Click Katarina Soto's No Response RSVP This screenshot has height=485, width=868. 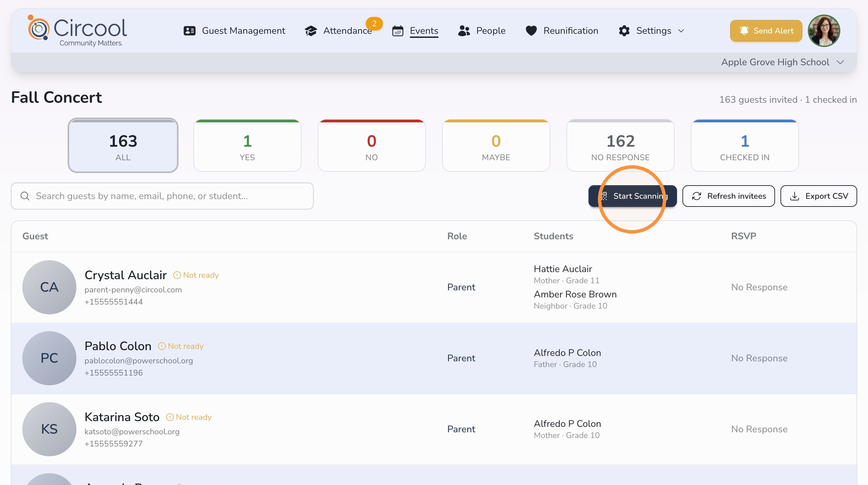tap(759, 429)
